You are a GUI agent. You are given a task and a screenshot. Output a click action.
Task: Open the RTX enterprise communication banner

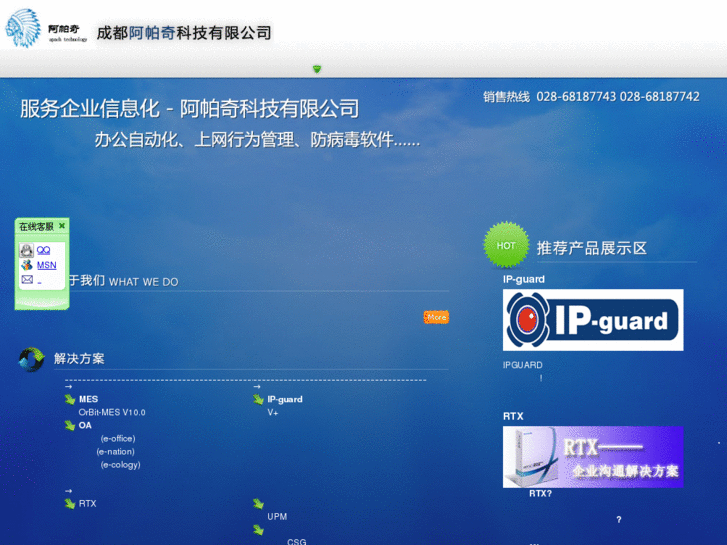592,456
